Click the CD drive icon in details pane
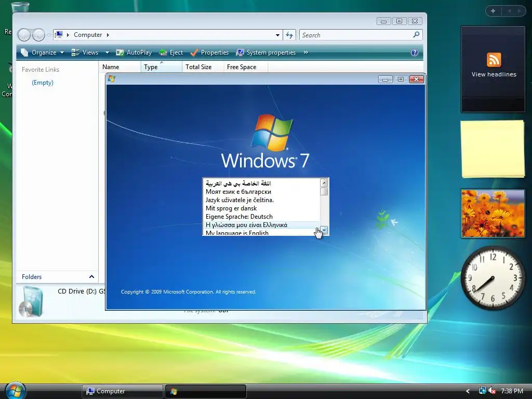The width and height of the screenshot is (532, 399). point(31,301)
